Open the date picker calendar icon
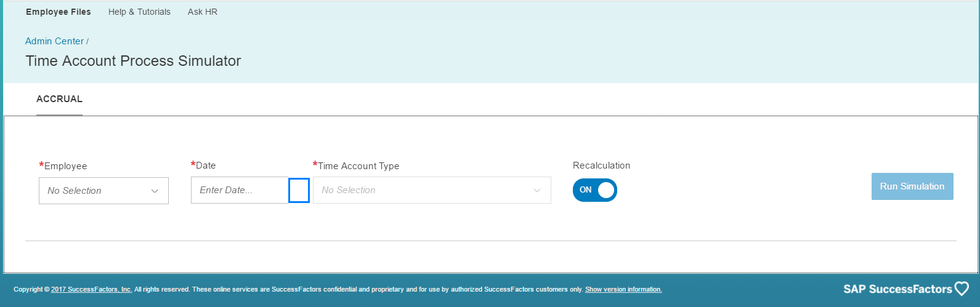980x307 pixels. point(299,190)
